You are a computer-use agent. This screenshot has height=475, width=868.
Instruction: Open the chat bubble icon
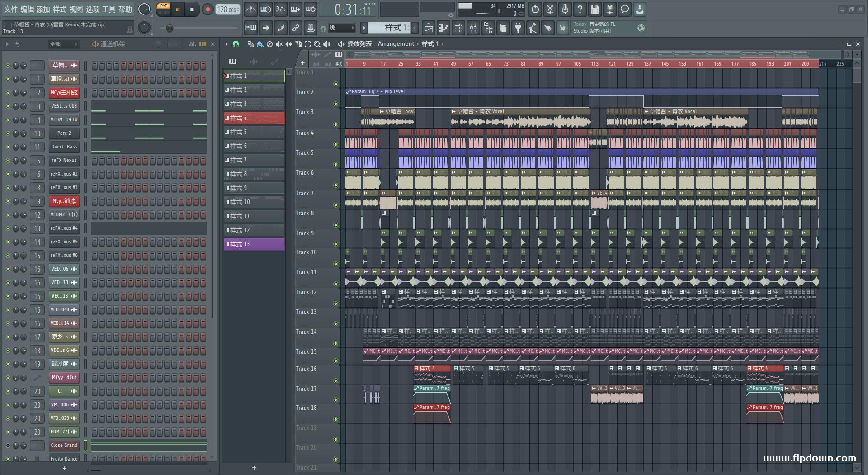[625, 9]
